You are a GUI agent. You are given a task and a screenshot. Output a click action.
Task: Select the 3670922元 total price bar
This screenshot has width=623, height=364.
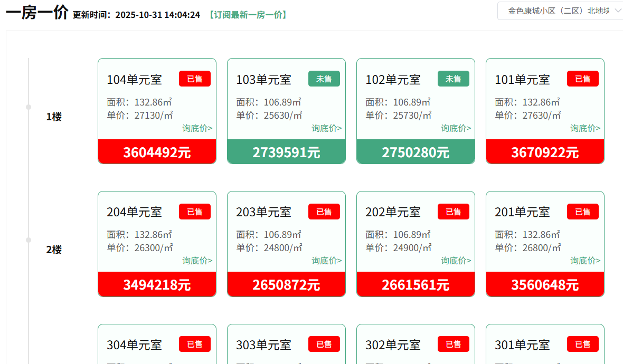pyautogui.click(x=545, y=152)
